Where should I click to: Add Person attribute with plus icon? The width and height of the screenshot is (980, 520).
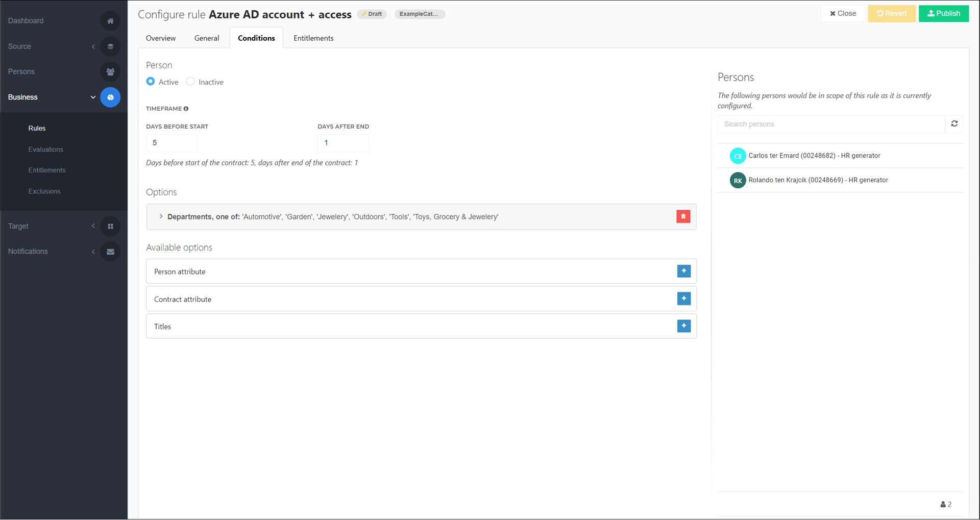(684, 271)
